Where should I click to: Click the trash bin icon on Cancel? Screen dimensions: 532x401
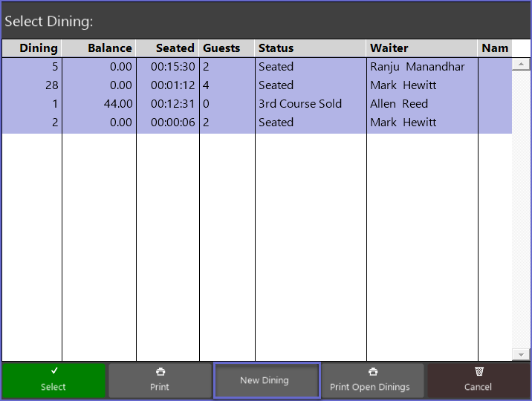479,371
